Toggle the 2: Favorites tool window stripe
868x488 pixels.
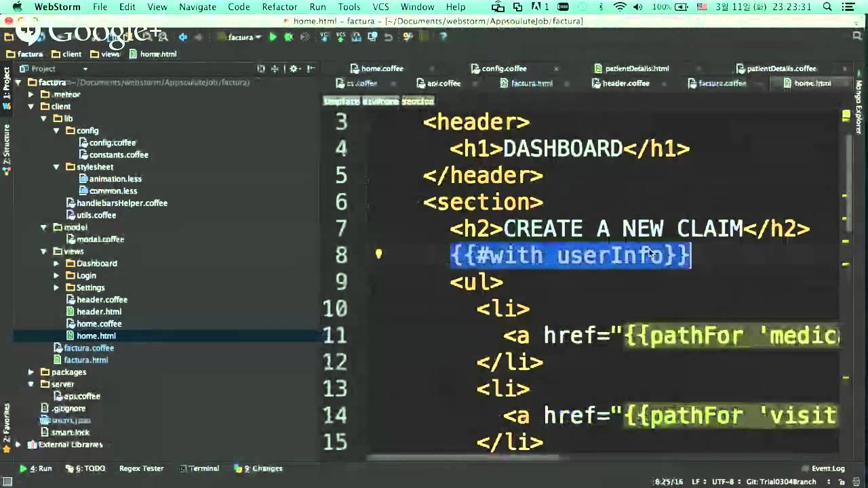(6, 428)
